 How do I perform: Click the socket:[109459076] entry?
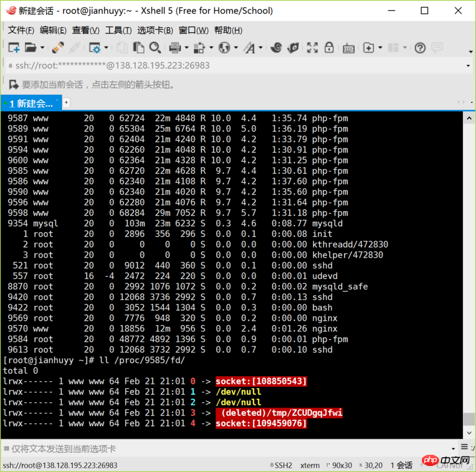pos(261,423)
